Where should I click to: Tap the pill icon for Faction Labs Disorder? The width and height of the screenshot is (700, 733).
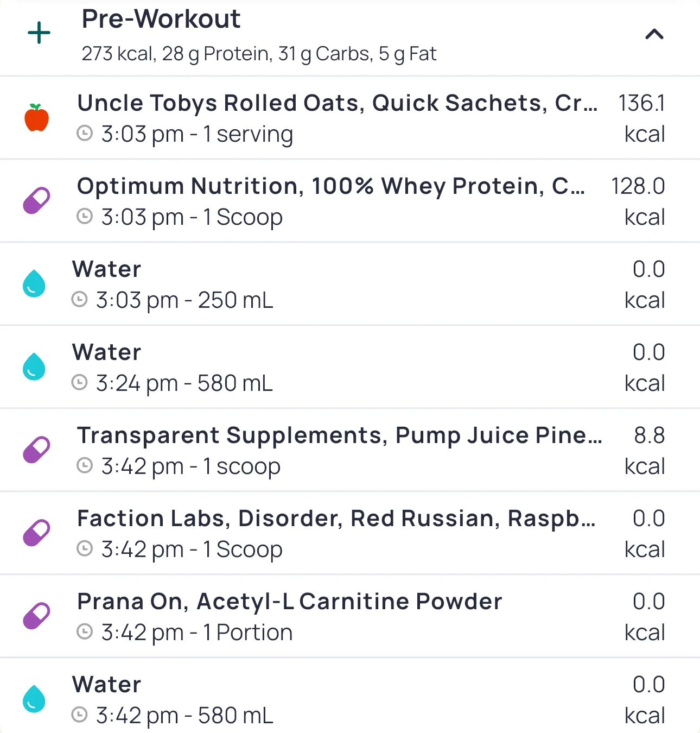(x=36, y=533)
